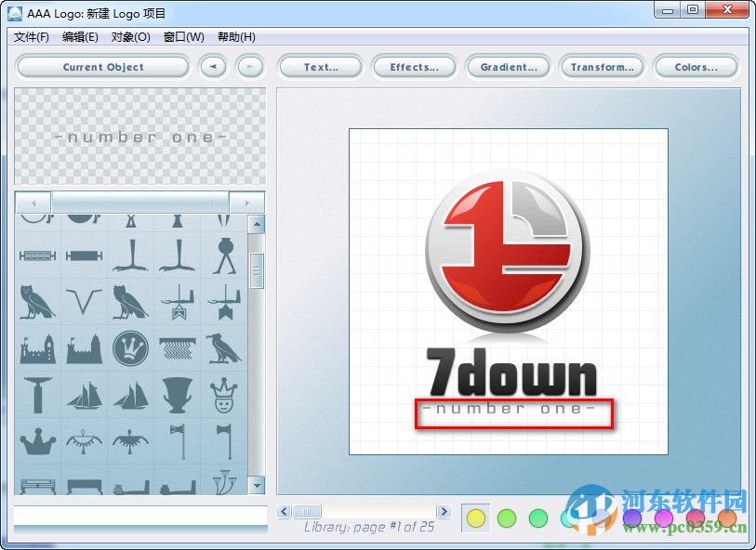Click down arrow of shape library scrollbar

tap(257, 485)
